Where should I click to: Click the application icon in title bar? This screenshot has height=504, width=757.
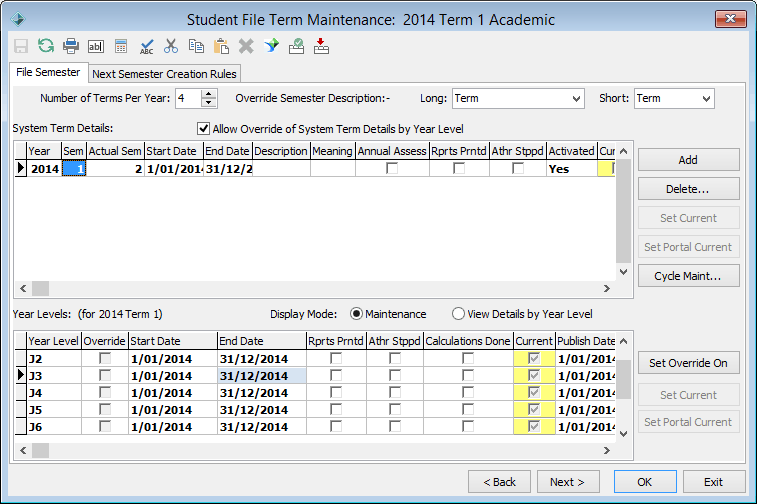pos(18,19)
